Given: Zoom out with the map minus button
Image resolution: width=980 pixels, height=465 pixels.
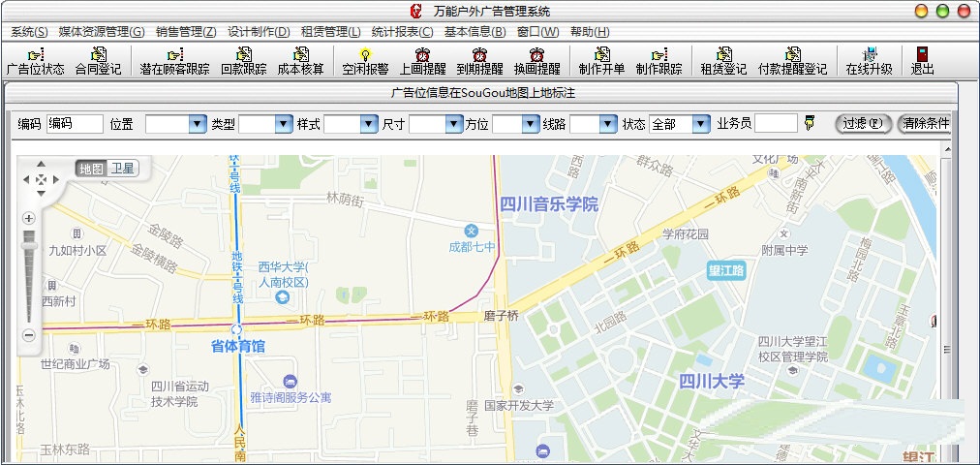Looking at the screenshot, I should pos(29,335).
